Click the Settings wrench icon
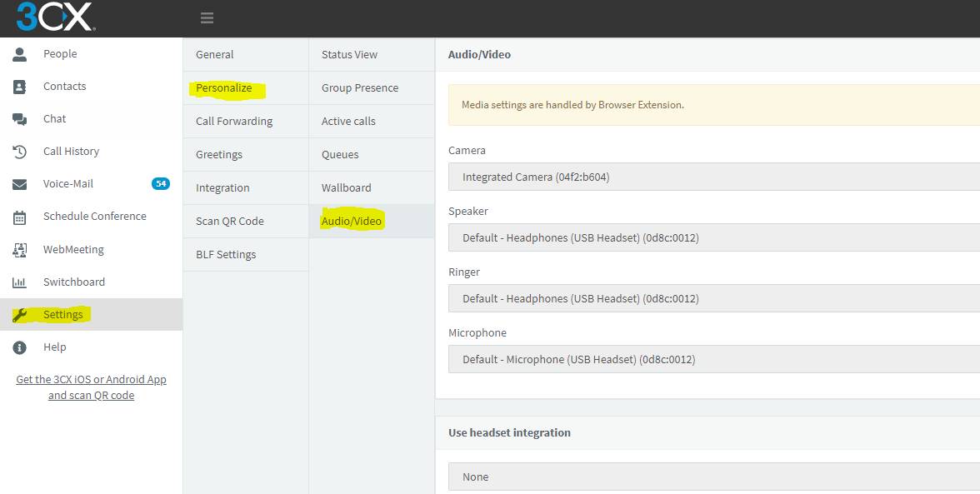Screen dimensions: 980x494 (19, 315)
